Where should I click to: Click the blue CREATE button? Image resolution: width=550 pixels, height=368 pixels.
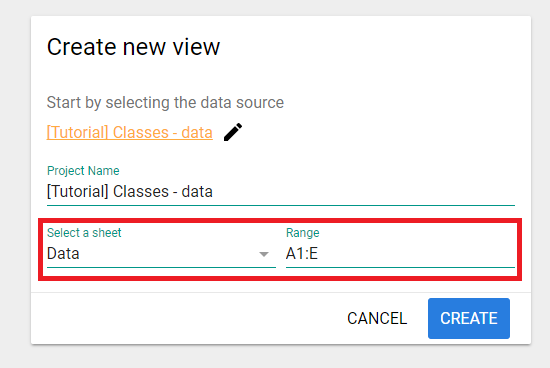click(469, 319)
